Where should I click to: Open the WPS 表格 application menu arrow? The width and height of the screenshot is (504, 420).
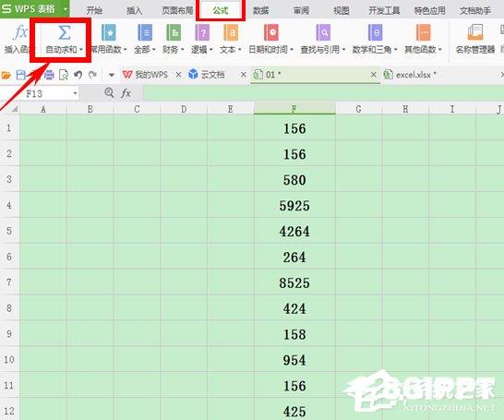tap(65, 9)
